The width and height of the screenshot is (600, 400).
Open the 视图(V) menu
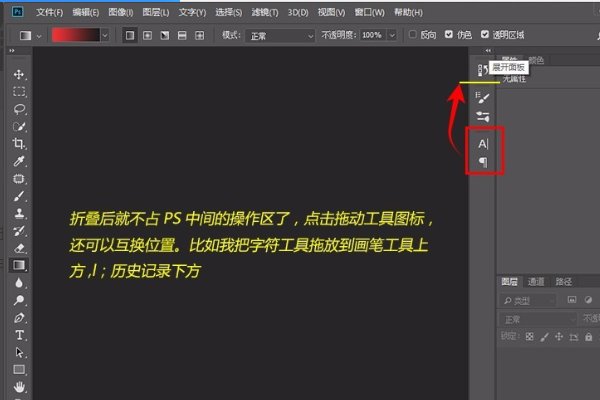coord(331,12)
